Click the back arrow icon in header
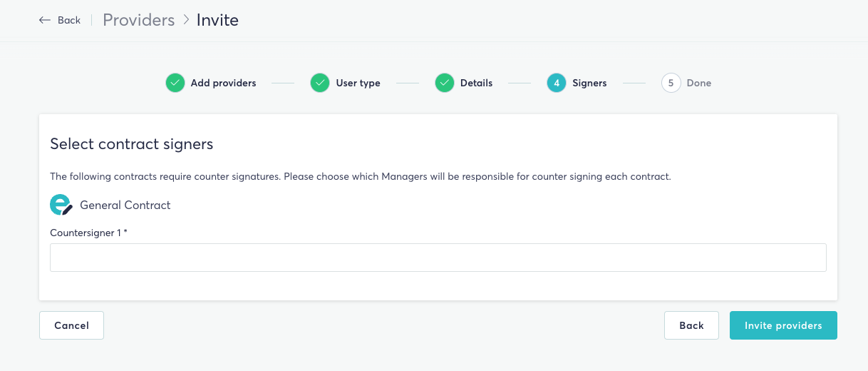This screenshot has width=868, height=371. click(45, 20)
